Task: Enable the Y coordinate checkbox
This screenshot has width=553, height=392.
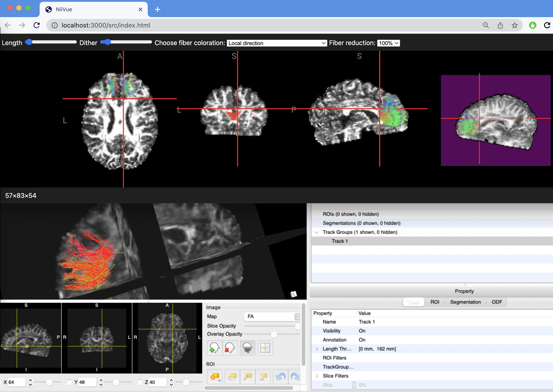Action: point(70,382)
